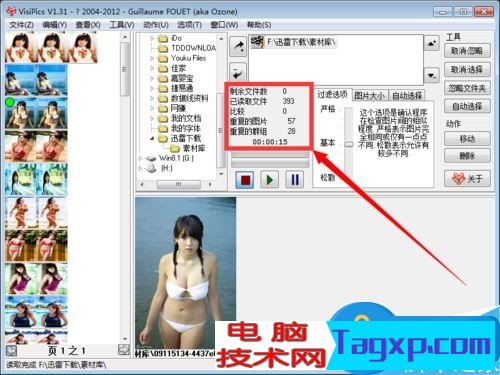The image size is (500, 375).
Task: Click the add folder arrow icon
Action: coord(238,47)
